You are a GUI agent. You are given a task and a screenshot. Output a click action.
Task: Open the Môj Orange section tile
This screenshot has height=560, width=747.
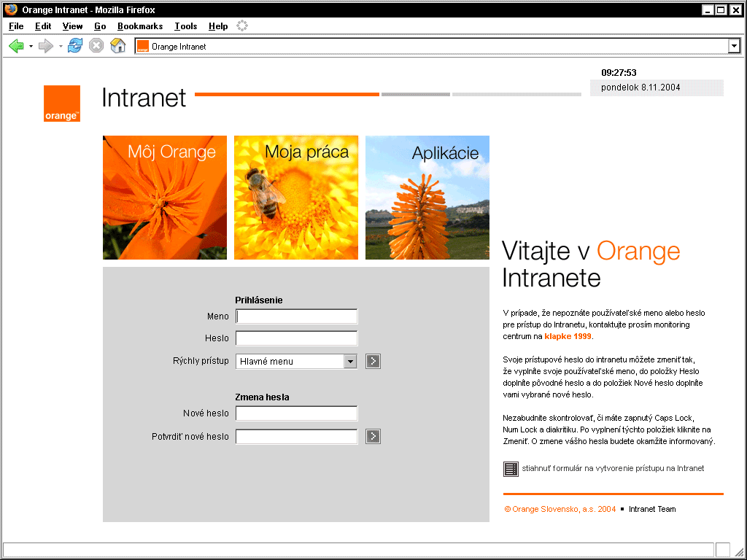tap(165, 198)
